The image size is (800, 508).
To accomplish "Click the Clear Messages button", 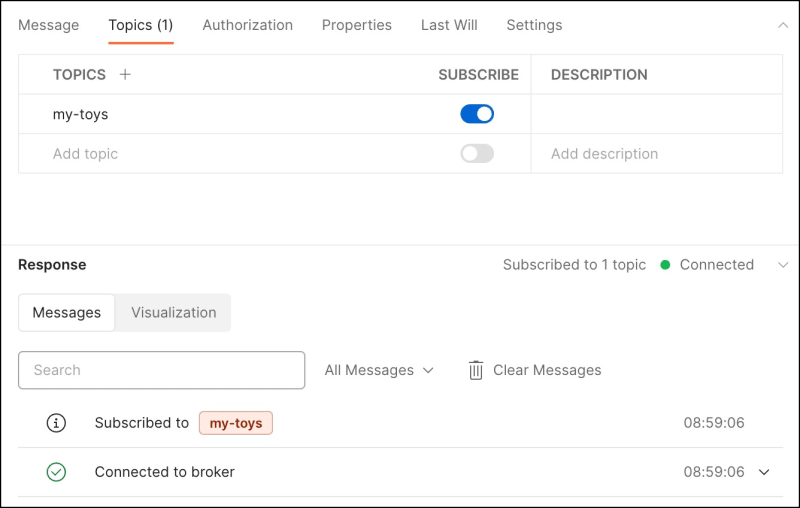I will pos(546,370).
